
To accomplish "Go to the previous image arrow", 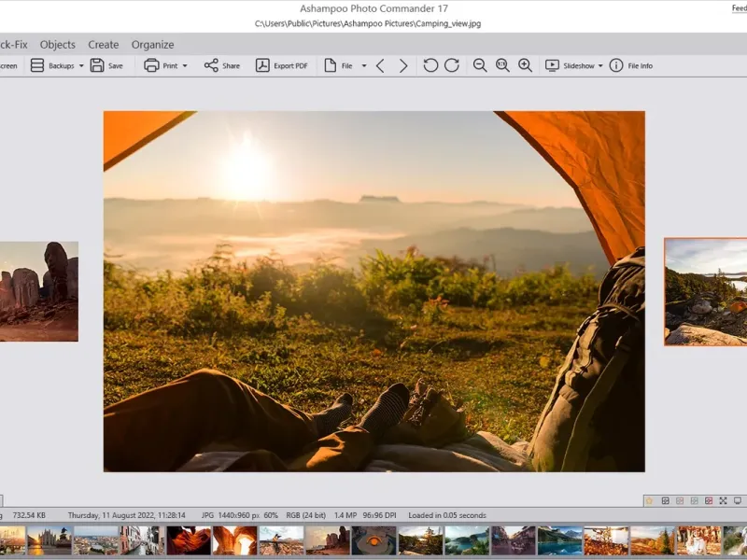I will 380,65.
